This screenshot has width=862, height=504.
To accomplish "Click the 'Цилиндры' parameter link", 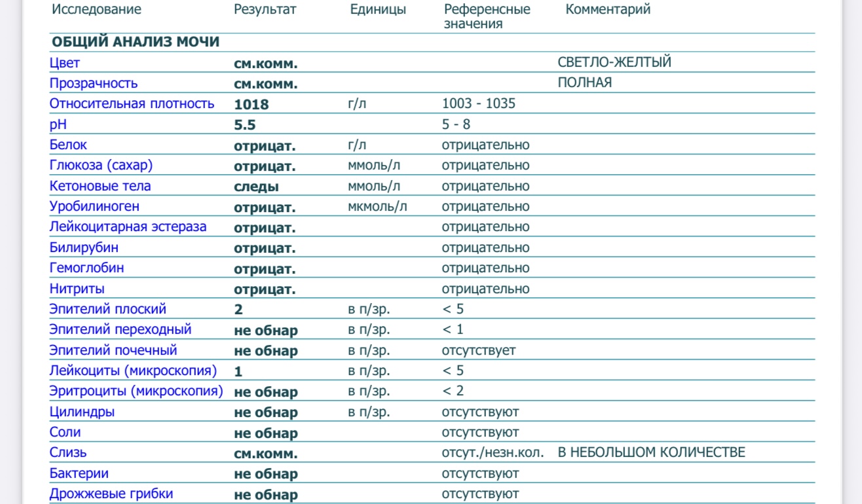I will pyautogui.click(x=82, y=412).
